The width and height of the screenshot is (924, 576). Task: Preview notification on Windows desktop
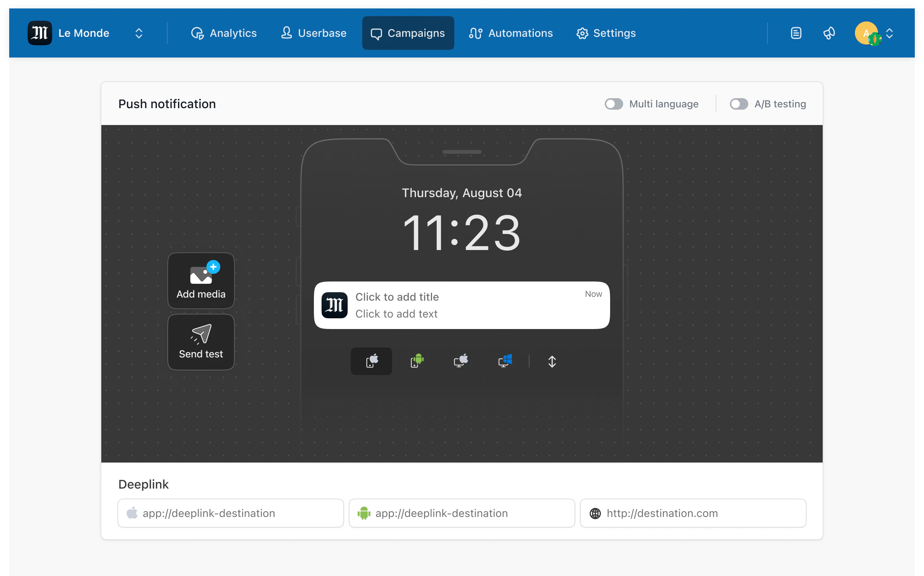point(505,361)
